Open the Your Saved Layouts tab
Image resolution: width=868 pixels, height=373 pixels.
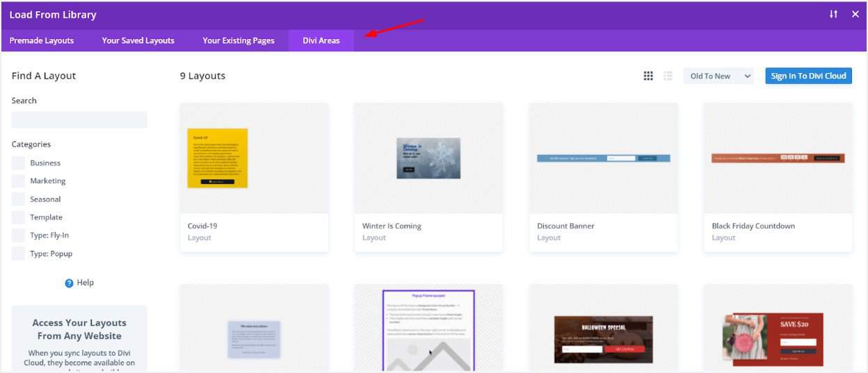tap(138, 40)
